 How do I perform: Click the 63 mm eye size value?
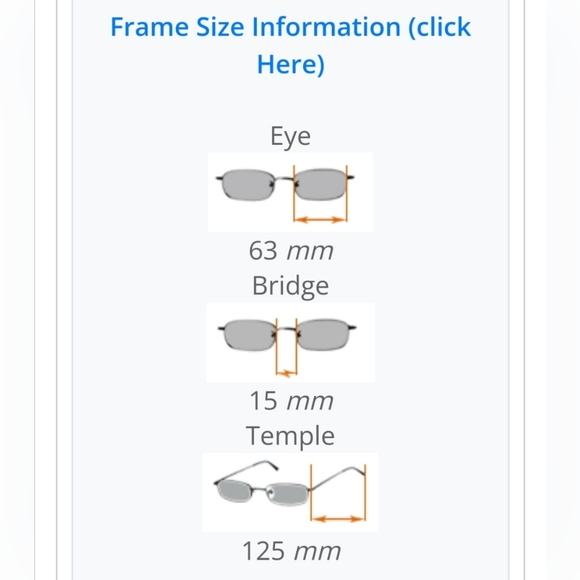(x=291, y=251)
